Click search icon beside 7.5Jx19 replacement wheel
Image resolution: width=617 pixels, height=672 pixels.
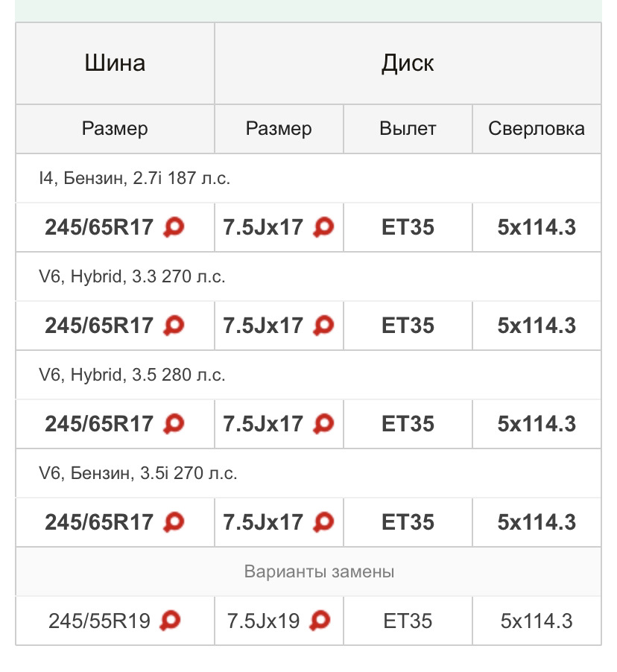[320, 621]
